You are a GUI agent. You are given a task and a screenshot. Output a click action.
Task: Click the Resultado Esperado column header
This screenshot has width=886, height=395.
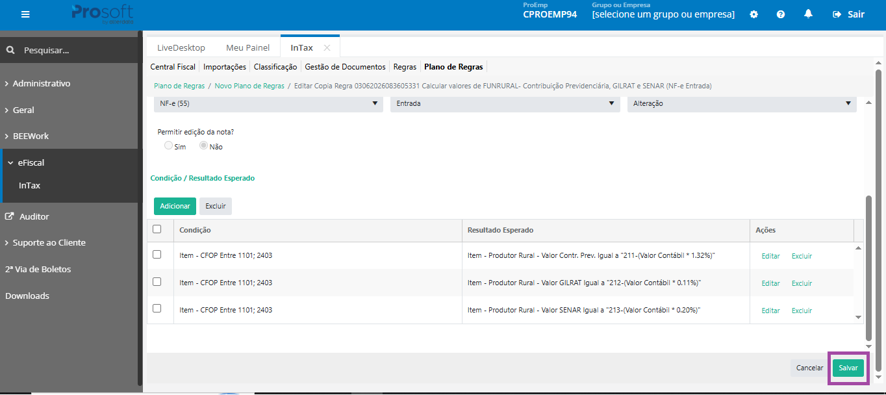click(501, 230)
